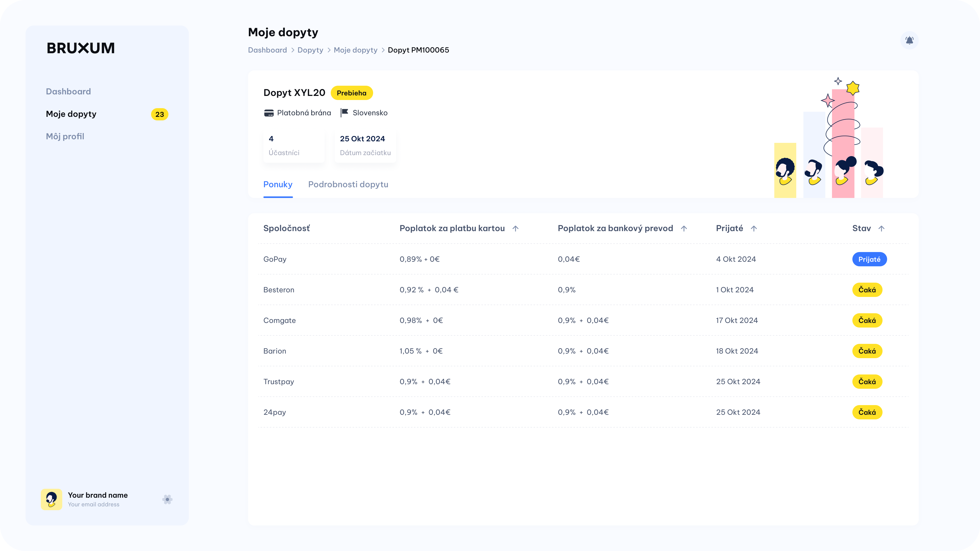The width and height of the screenshot is (980, 551).
Task: Click the Čaká badge in Besteron row
Action: [867, 290]
